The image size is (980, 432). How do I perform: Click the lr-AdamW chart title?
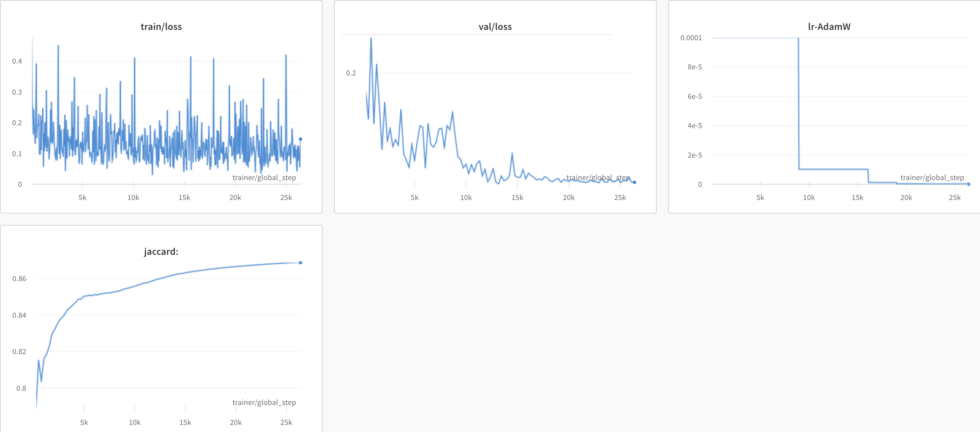pyautogui.click(x=829, y=27)
